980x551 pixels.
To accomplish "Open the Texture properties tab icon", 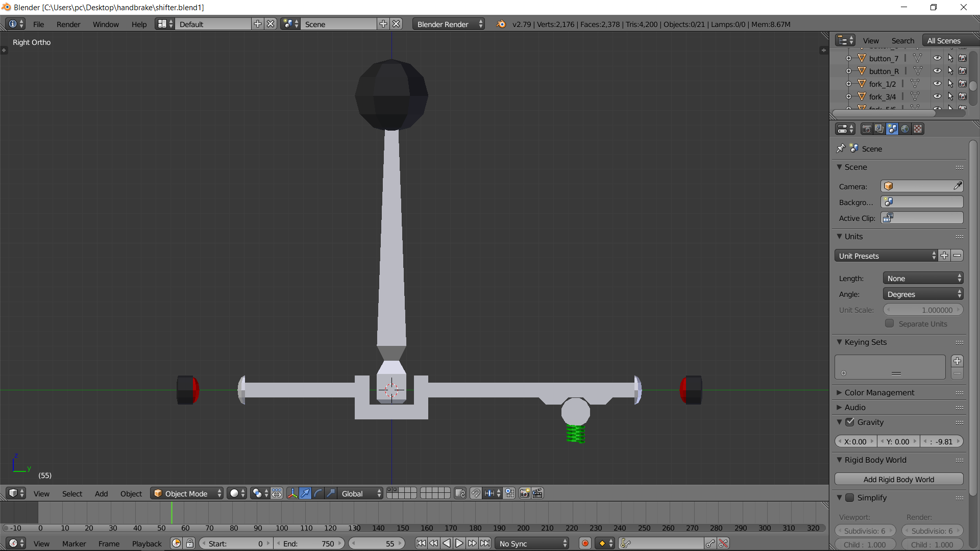I will click(918, 129).
